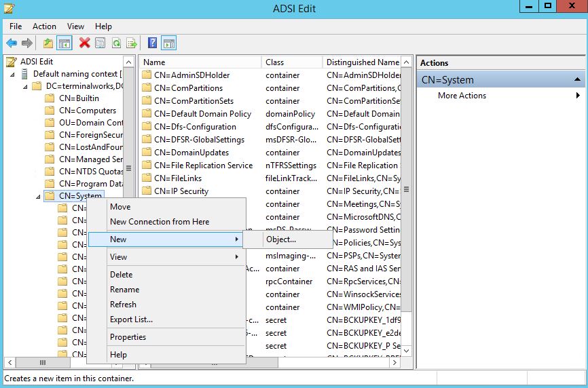Sort by the Class column header
Image resolution: width=588 pixels, height=388 pixels.
[x=292, y=62]
